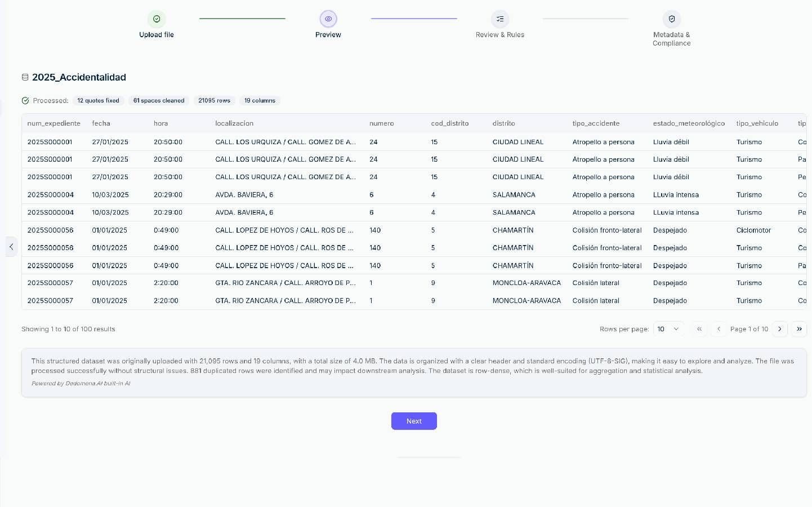Click Page 1 of 10 indicator
The width and height of the screenshot is (812, 507).
pos(749,329)
